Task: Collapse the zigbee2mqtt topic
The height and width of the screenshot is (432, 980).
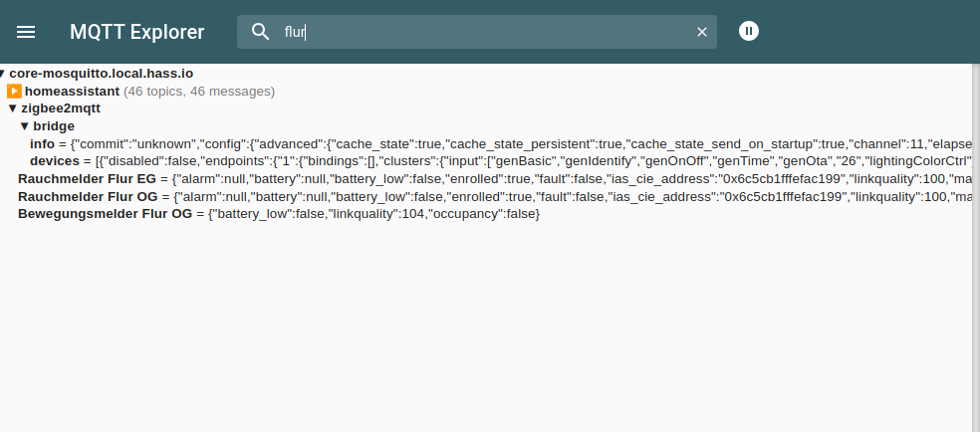Action: [12, 108]
